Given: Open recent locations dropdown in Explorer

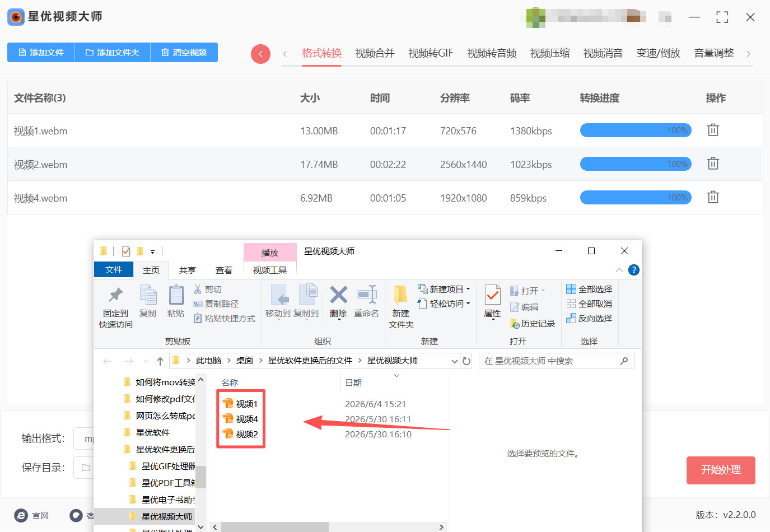Looking at the screenshot, I should [146, 361].
